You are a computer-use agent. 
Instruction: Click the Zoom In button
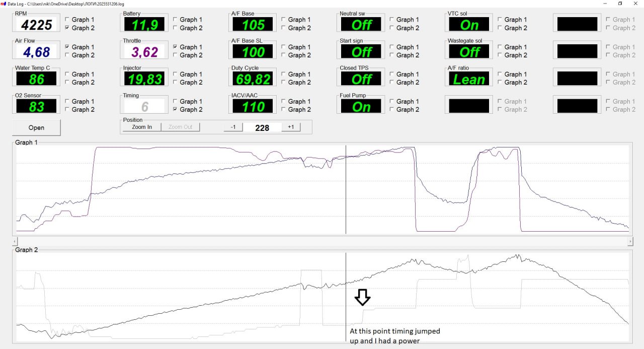pos(141,127)
